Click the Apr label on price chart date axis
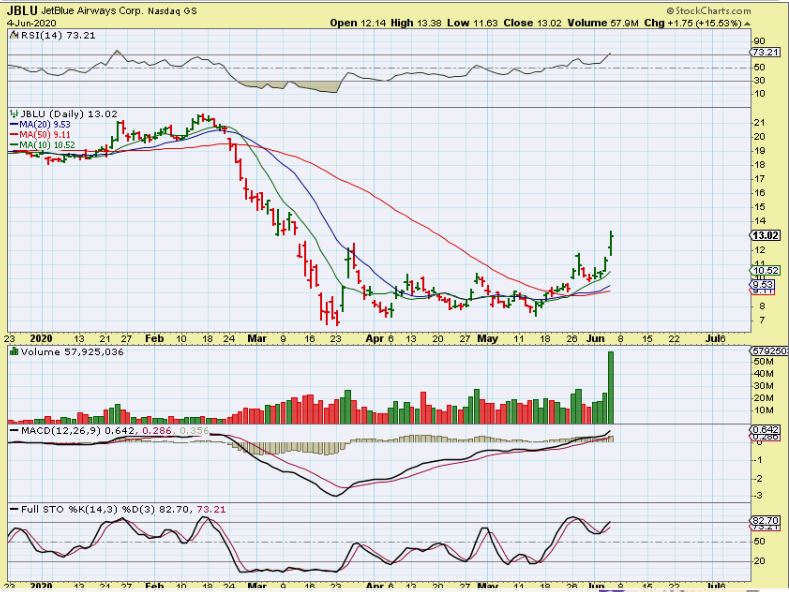 click(x=375, y=338)
